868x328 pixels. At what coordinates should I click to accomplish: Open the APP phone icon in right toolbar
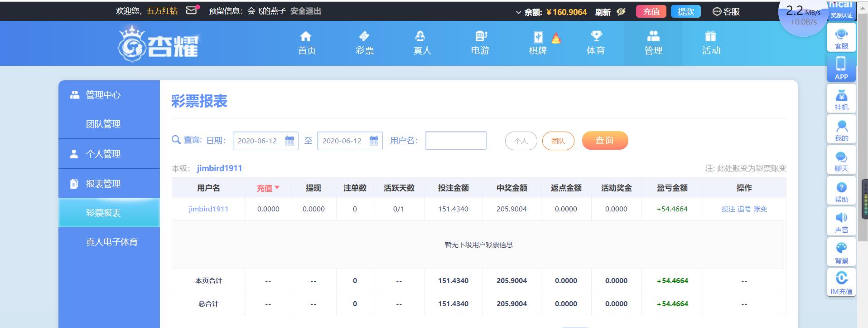(x=841, y=68)
